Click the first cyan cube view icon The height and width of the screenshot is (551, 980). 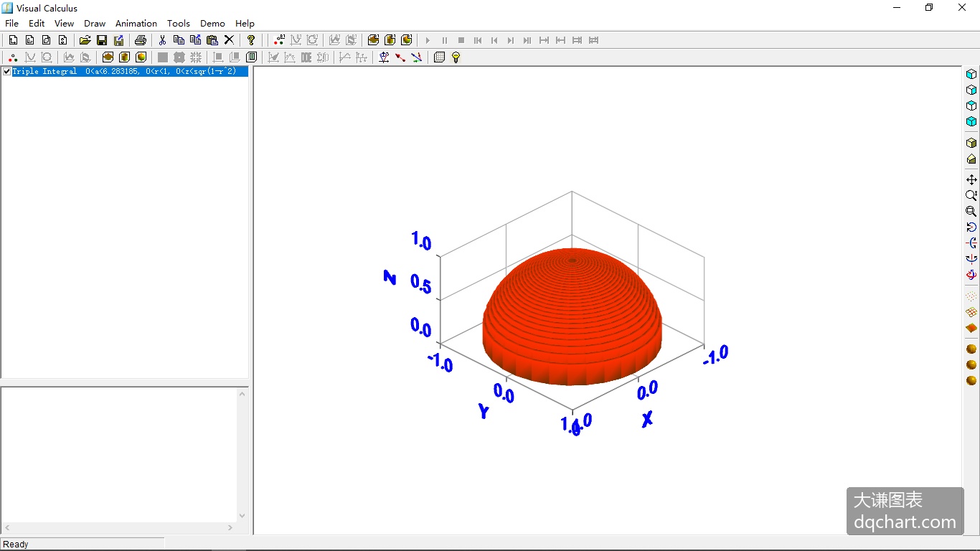coord(971,74)
